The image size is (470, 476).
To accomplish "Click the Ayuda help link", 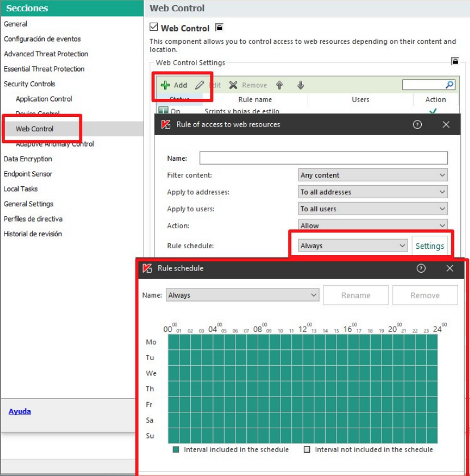I will click(x=20, y=411).
